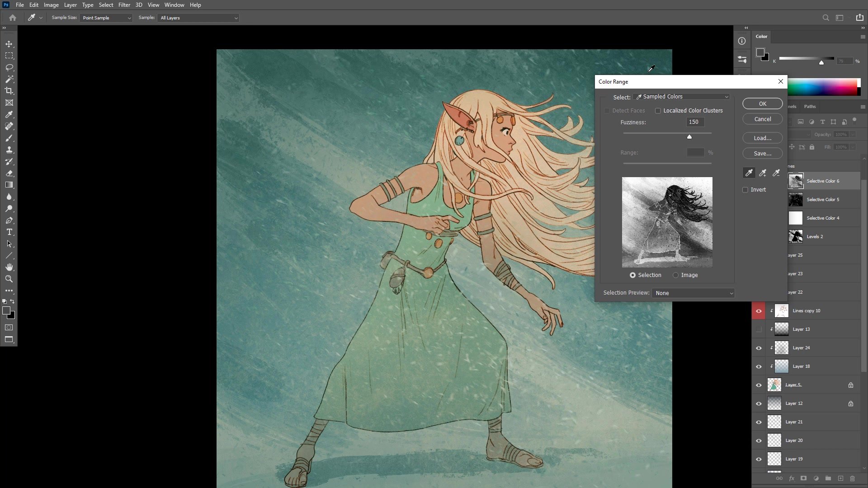The height and width of the screenshot is (488, 868).
Task: Enable the Invert checkbox
Action: coord(745,190)
